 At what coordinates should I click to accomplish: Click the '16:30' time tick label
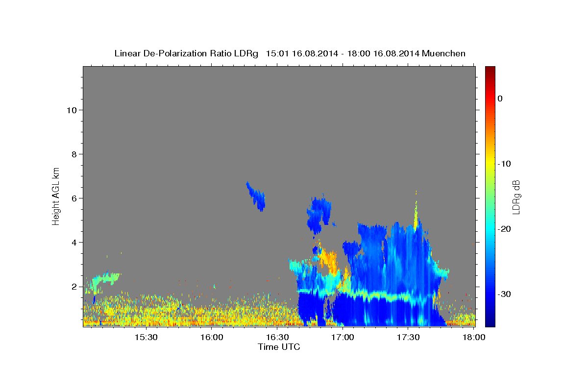click(277, 338)
